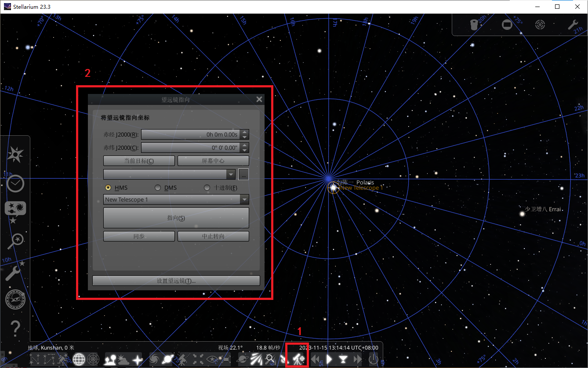Viewport: 588px width, 368px height.
Task: Increase the 赤经 J2000 right ascension value
Action: coord(245,132)
